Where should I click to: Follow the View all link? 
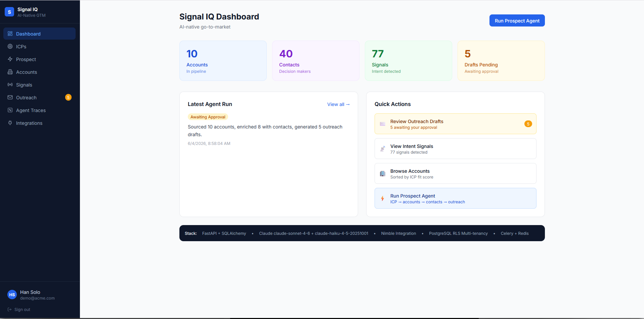point(338,104)
